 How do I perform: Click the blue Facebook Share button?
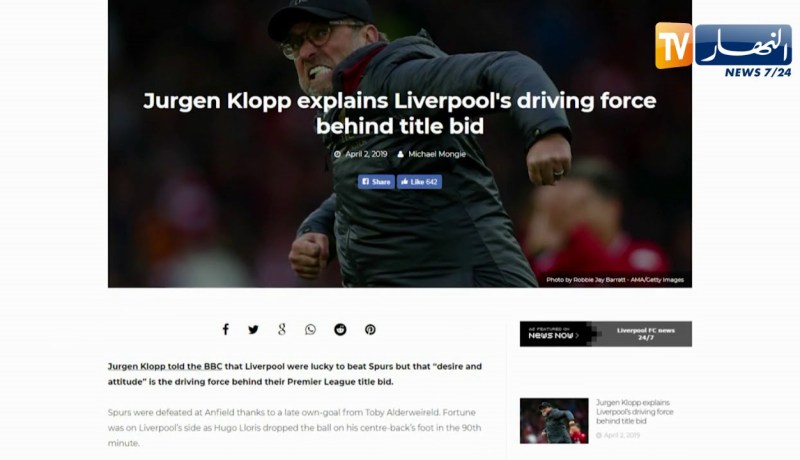click(x=376, y=182)
